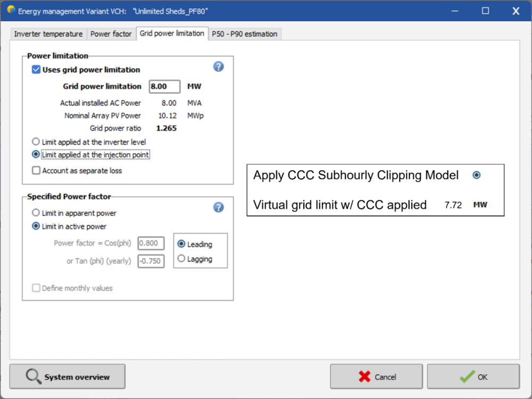Maximize the Energy management window
Image resolution: width=532 pixels, height=399 pixels.
[x=485, y=11]
